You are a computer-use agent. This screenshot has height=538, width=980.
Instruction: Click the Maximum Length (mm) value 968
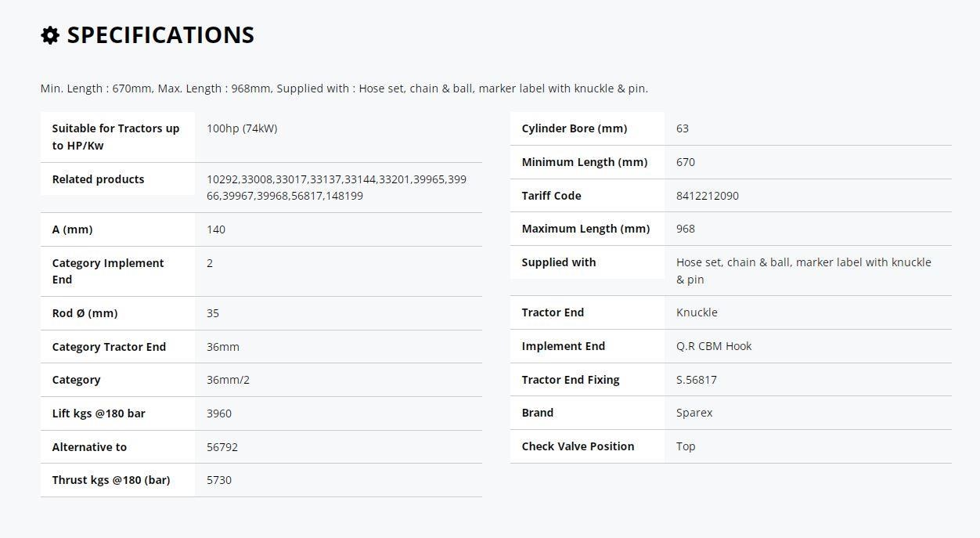click(686, 229)
